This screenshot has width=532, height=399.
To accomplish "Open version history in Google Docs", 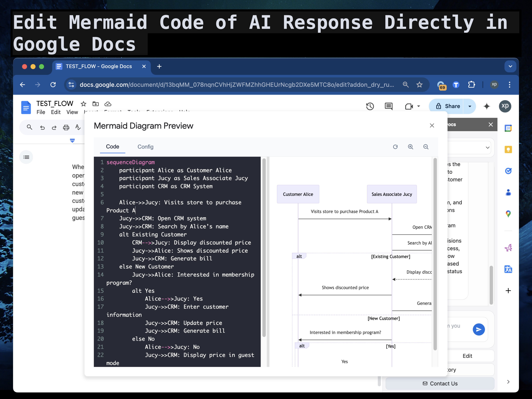I will point(370,106).
